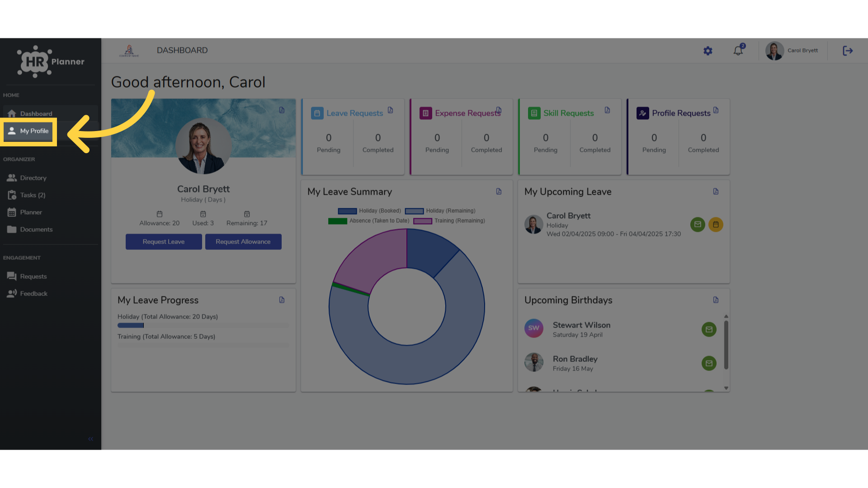Open the My Leave Summary document icon
Screen dimensions: 868x488
coord(499,192)
